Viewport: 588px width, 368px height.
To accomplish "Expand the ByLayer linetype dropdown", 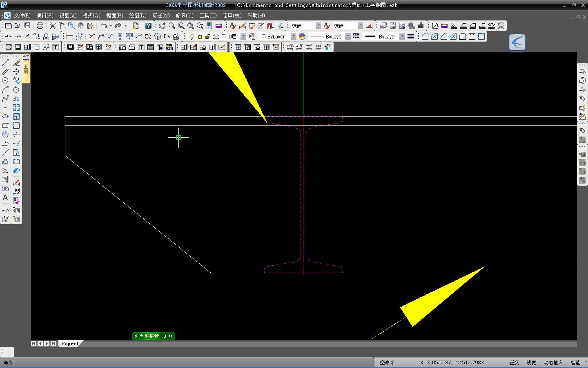I will [348, 36].
